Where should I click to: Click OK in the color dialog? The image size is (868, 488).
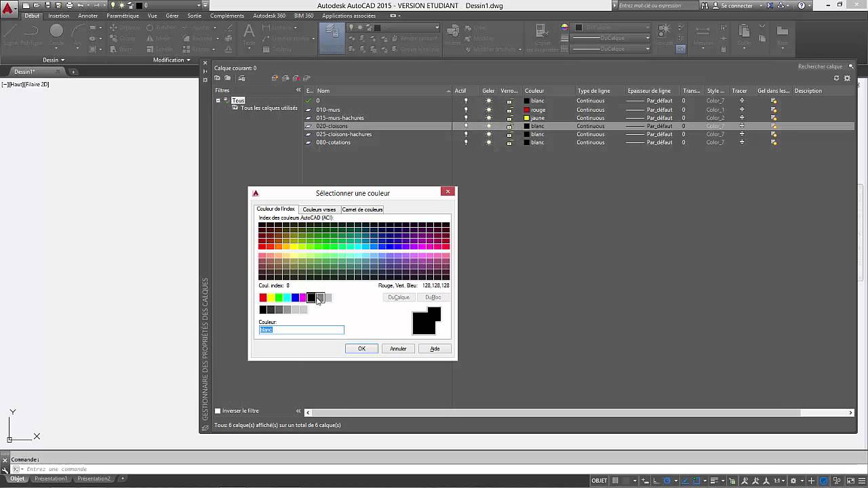coord(361,348)
